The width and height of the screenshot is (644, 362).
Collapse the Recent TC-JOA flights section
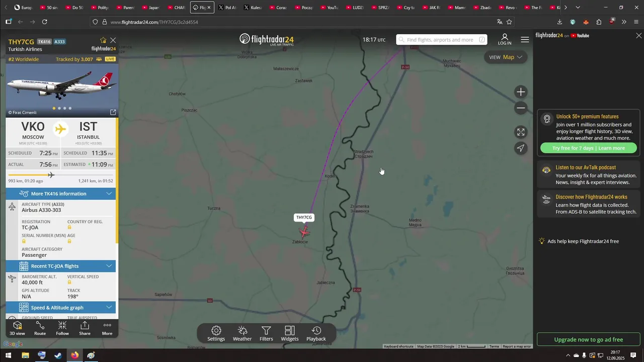(x=61, y=266)
